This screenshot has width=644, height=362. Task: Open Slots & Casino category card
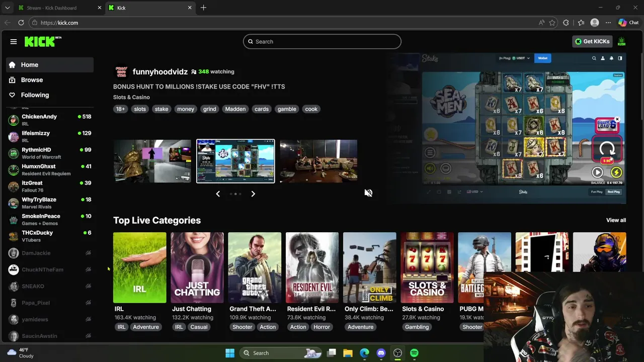click(427, 267)
